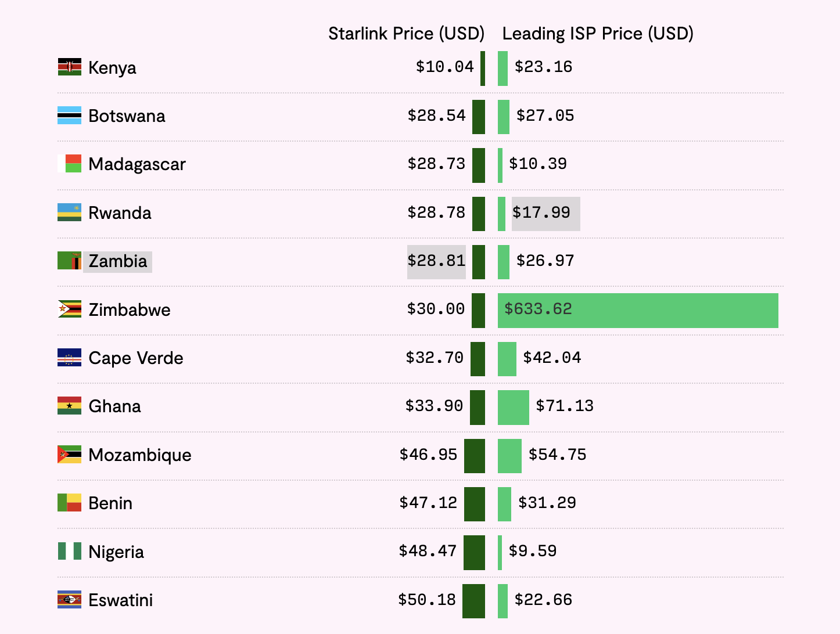Click the Leading ISP Price (USD) header
This screenshot has width=840, height=634.
[598, 34]
